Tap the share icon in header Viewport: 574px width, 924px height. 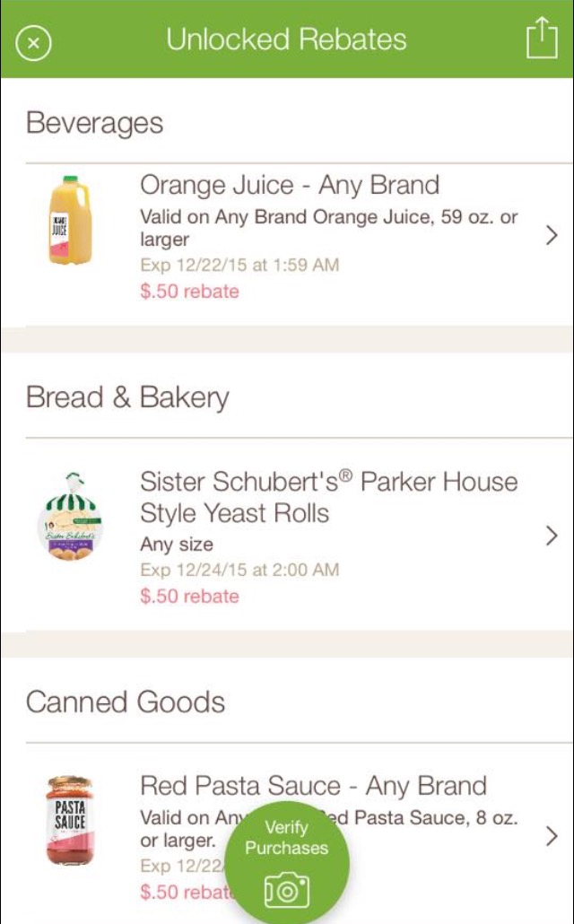tap(541, 40)
